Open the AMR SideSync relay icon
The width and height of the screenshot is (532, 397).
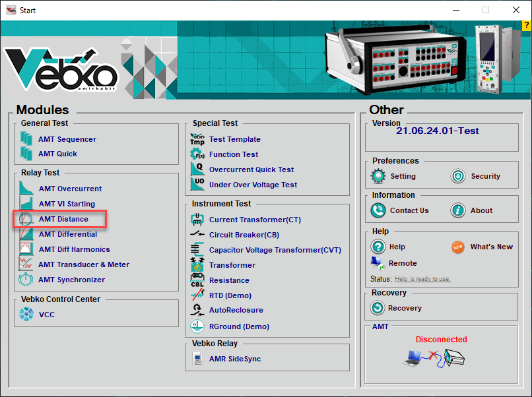(x=197, y=359)
